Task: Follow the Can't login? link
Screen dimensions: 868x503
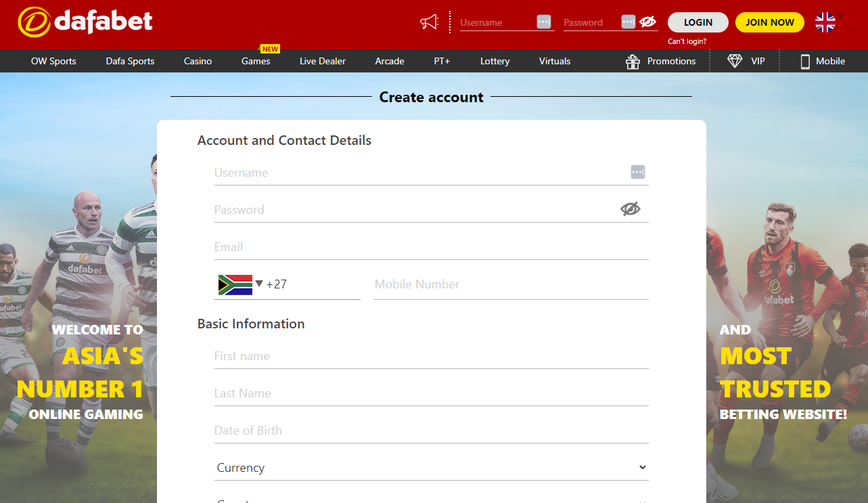Action: [687, 41]
